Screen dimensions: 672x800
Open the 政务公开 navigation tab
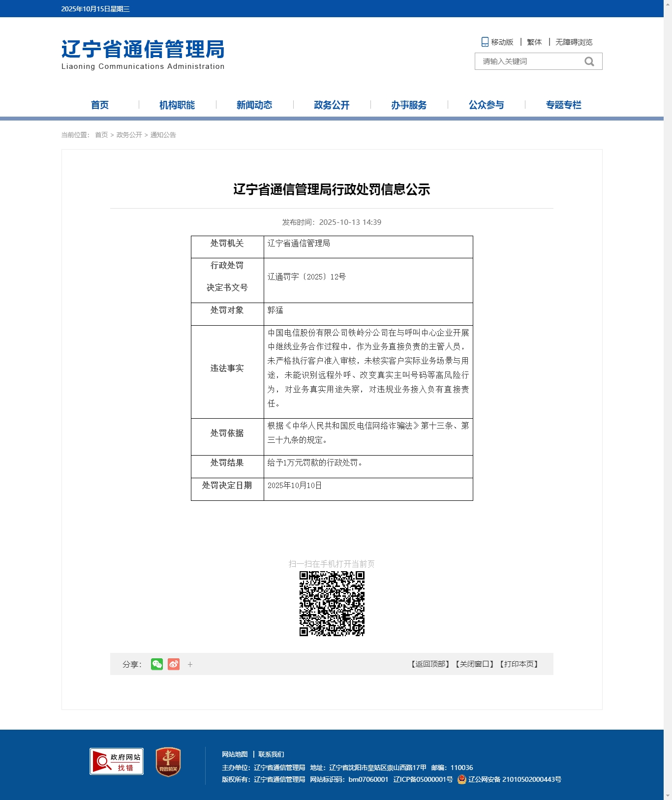pyautogui.click(x=332, y=105)
